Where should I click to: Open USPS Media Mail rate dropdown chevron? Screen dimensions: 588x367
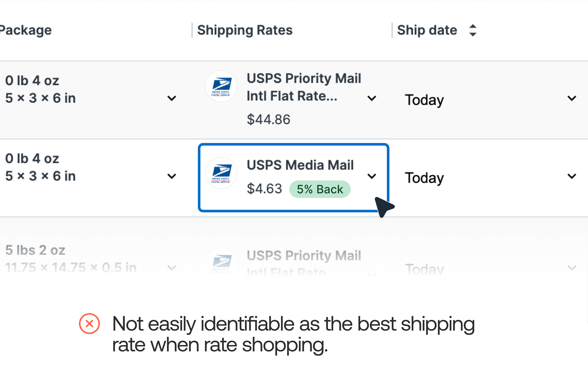click(x=372, y=176)
